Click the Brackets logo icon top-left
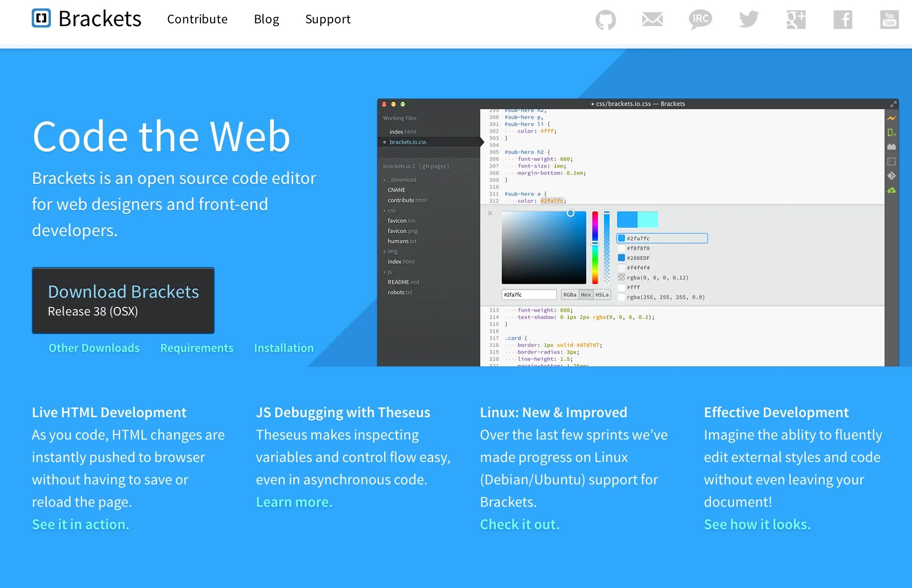 coord(42,19)
